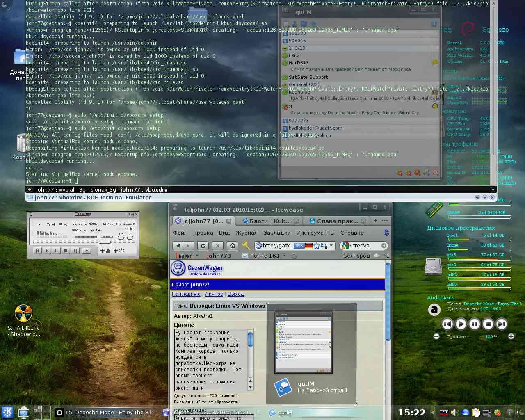Open the Закладки menu

tap(277, 233)
